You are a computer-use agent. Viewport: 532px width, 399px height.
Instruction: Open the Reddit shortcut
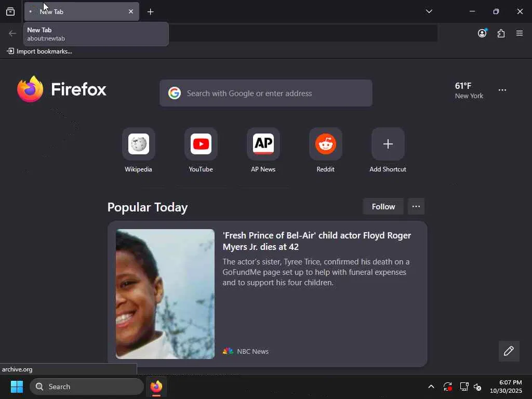click(325, 151)
